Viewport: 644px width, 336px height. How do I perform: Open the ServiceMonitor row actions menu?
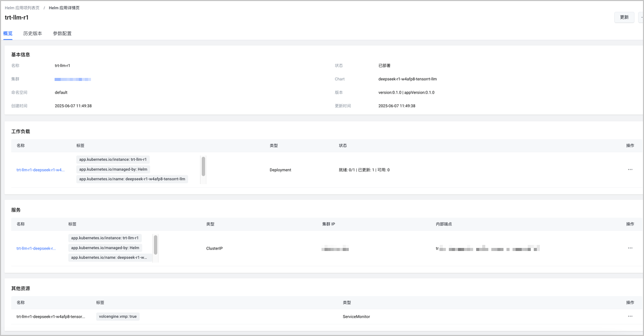pos(630,317)
